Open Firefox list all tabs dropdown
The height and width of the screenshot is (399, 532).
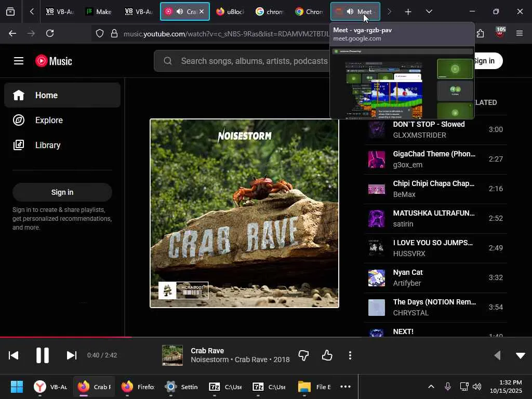coord(429,11)
